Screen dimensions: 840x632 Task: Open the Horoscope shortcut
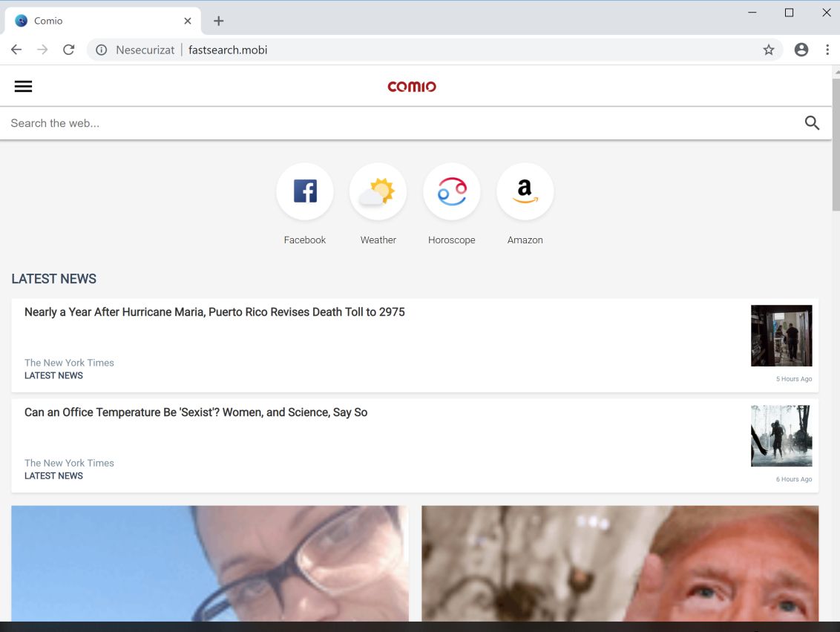451,191
